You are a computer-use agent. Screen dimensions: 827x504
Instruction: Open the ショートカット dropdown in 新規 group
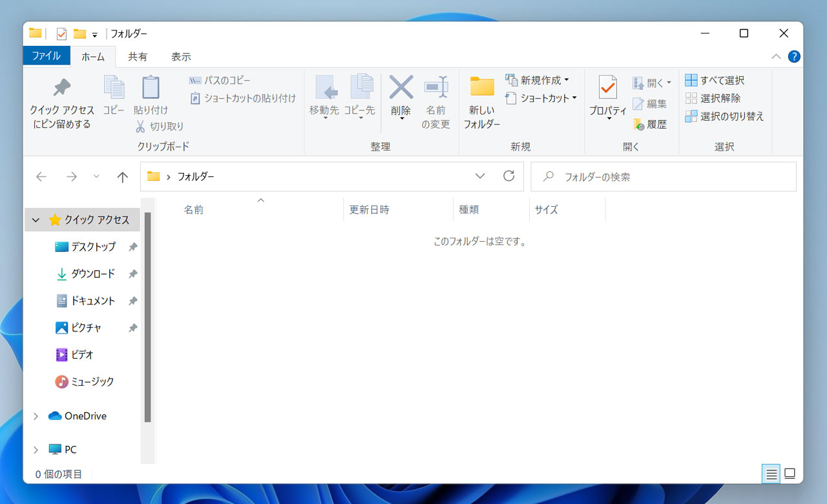[541, 98]
